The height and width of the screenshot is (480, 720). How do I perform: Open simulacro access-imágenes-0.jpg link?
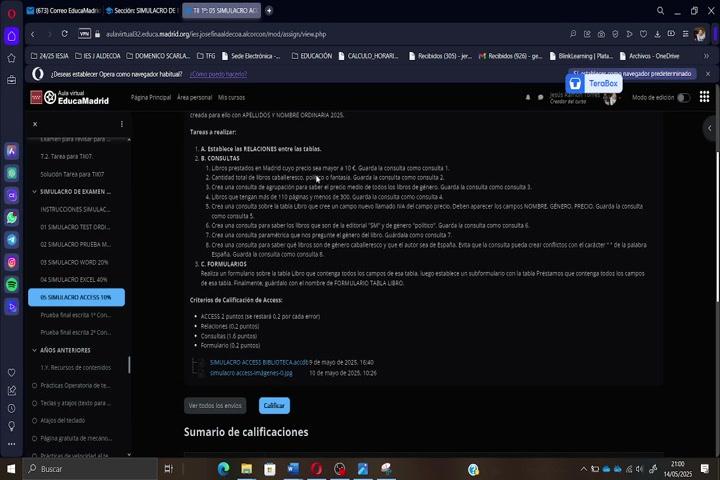tap(251, 373)
